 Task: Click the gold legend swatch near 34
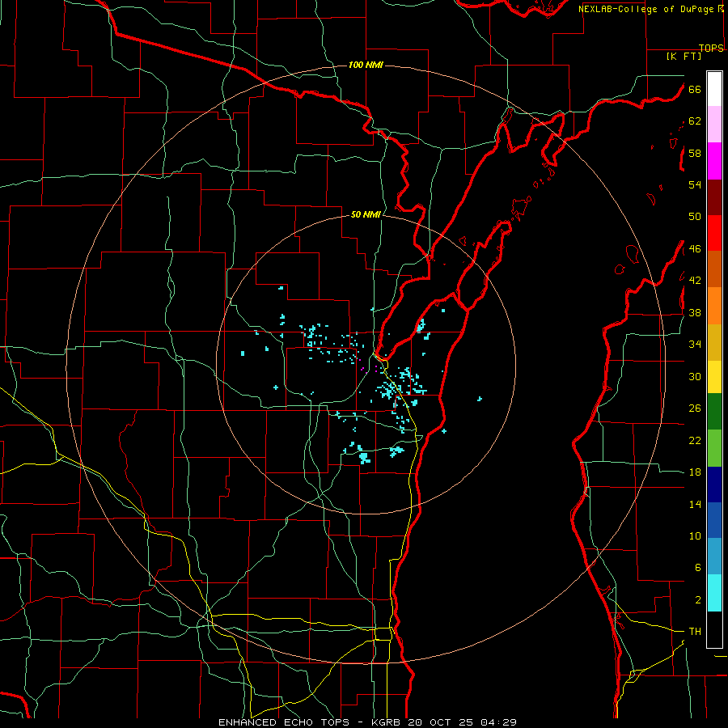point(714,343)
